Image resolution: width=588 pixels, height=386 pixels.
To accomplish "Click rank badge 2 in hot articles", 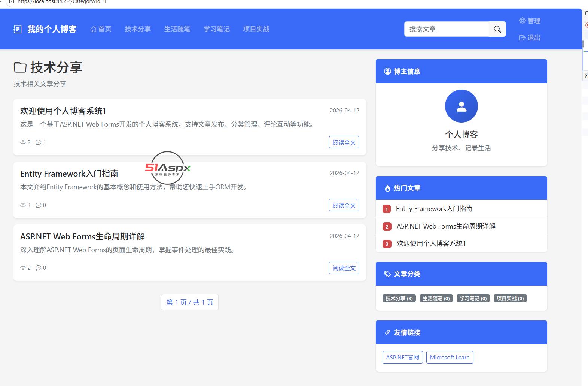I will pyautogui.click(x=387, y=227).
